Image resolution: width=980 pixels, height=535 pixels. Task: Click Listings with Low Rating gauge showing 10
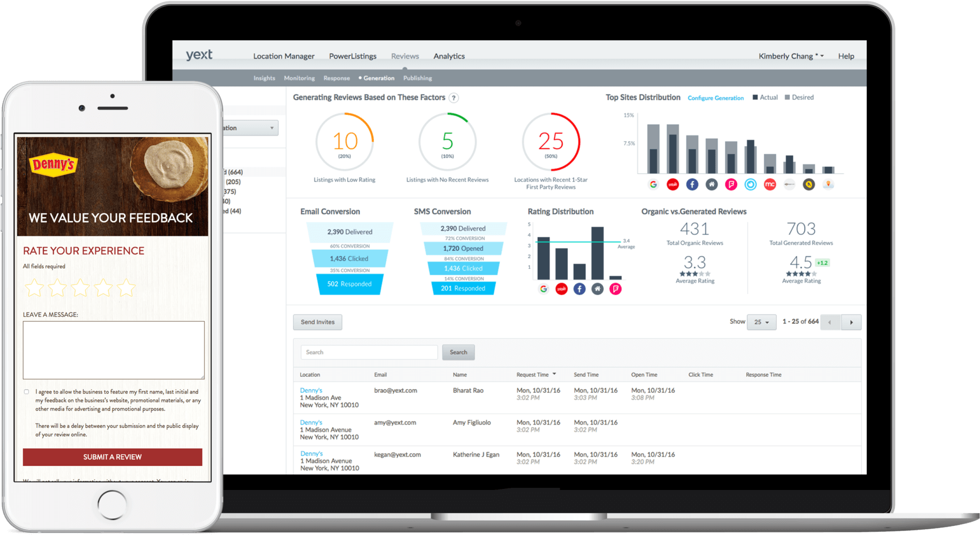(x=345, y=142)
